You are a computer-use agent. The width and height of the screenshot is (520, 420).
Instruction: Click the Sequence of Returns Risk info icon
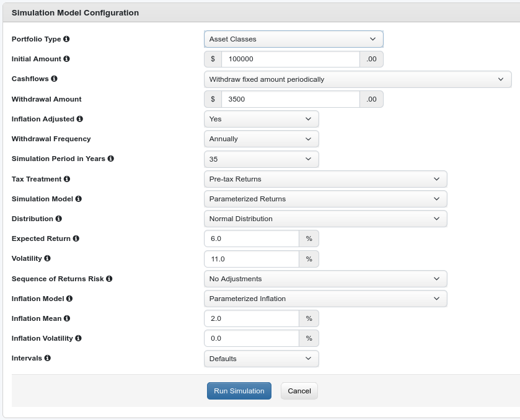(x=109, y=279)
